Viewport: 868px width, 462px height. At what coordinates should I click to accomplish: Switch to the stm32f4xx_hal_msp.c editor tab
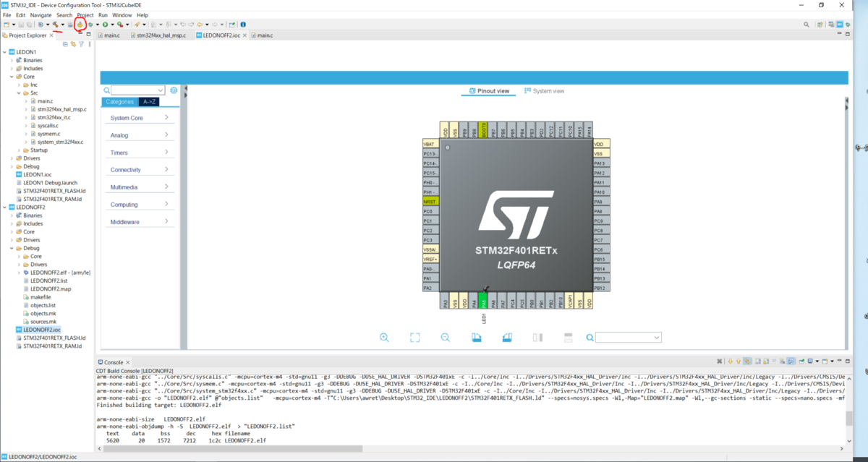pos(158,35)
